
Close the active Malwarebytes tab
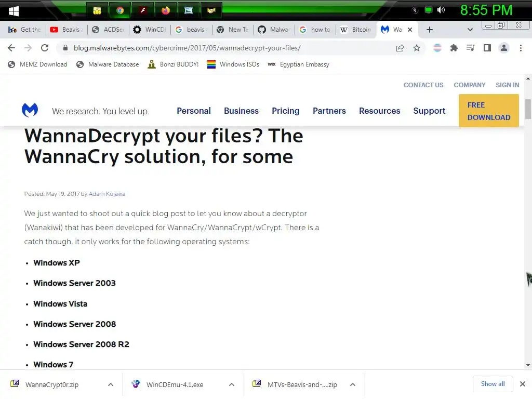tap(410, 30)
